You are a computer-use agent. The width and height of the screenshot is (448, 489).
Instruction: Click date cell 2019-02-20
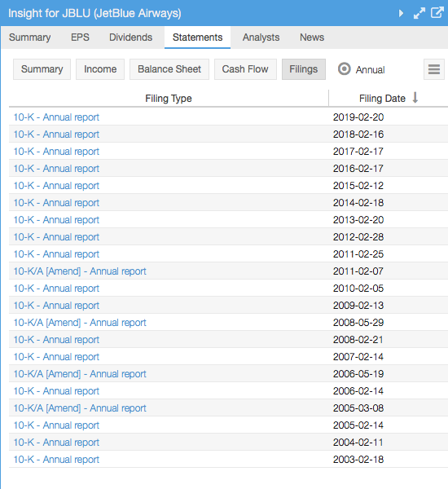click(358, 117)
